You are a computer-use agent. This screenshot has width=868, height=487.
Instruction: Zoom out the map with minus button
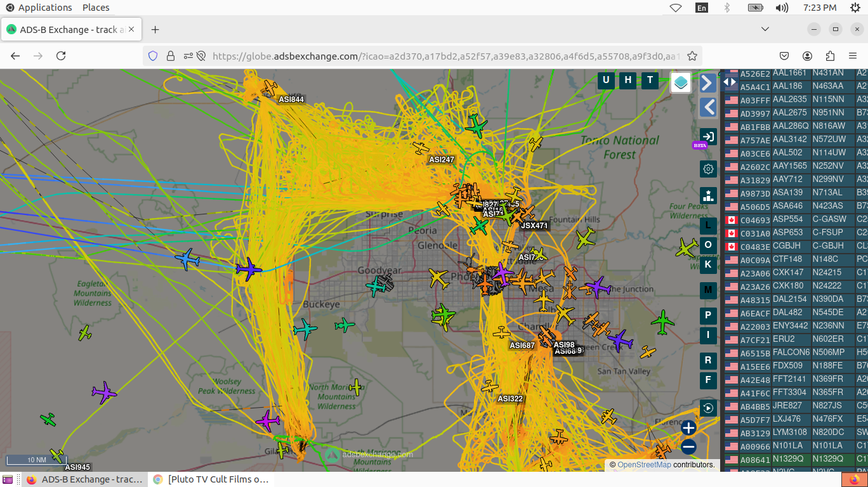point(688,447)
